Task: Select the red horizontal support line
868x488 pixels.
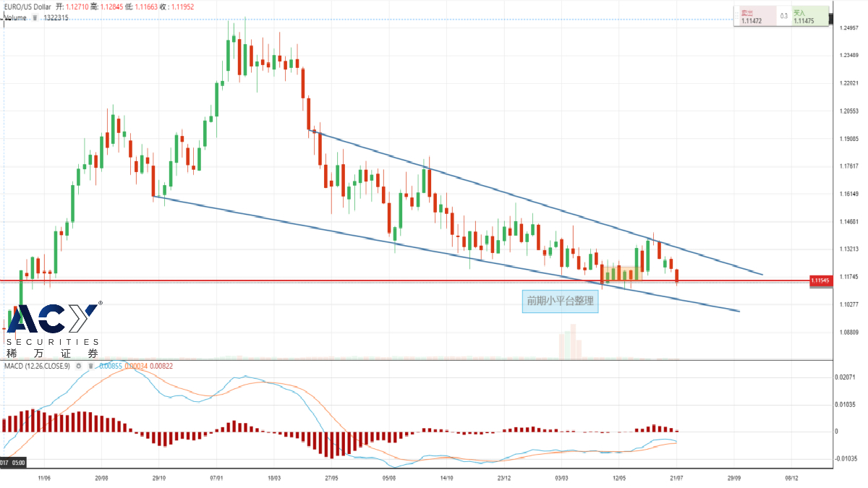Action: (x=289, y=281)
